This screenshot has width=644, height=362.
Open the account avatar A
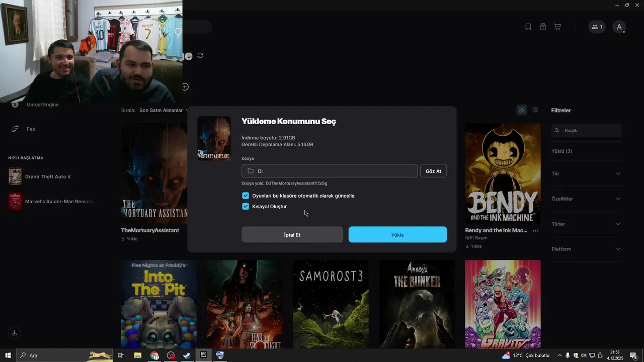point(619,27)
